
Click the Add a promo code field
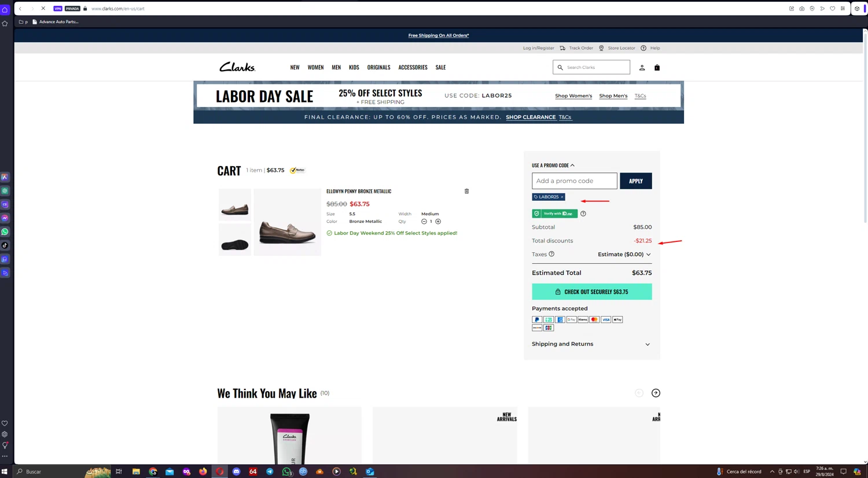coord(574,181)
